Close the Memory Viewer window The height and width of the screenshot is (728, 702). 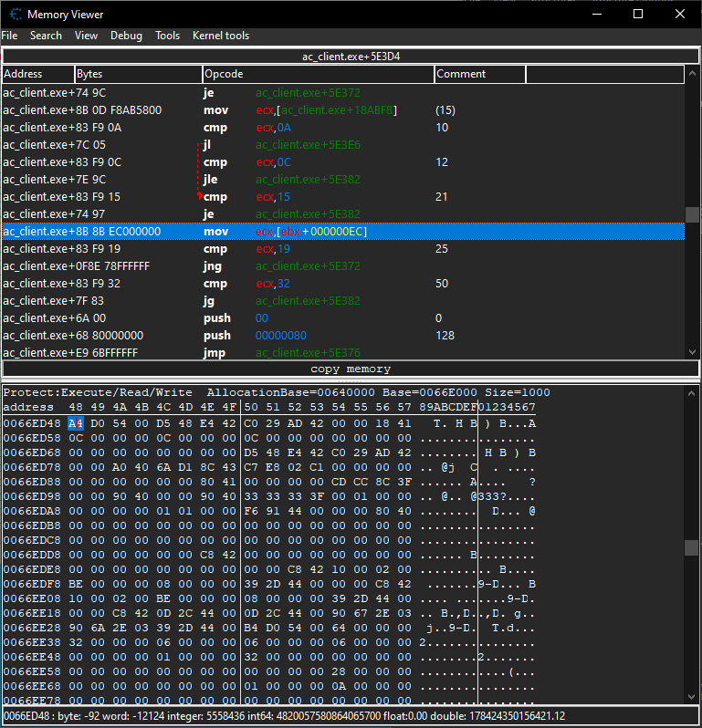coord(680,14)
